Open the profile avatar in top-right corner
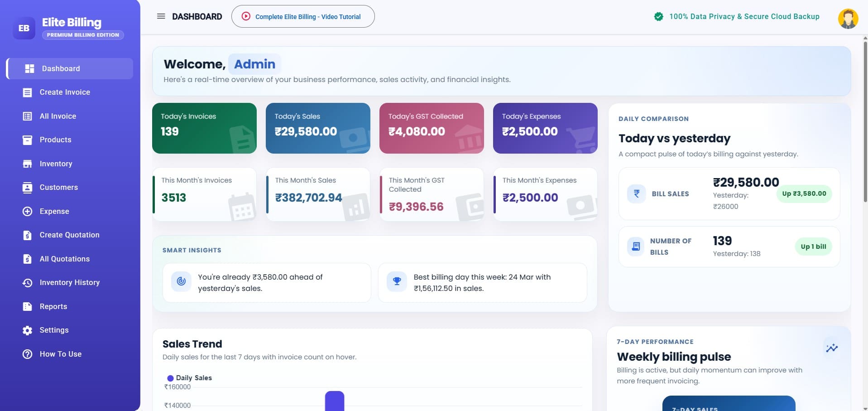 (849, 19)
